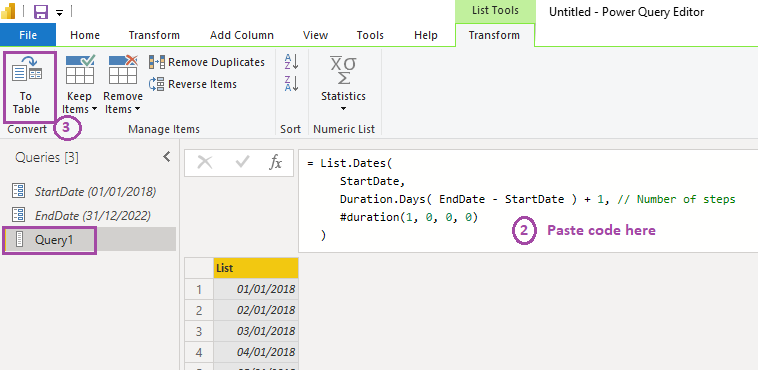The width and height of the screenshot is (758, 370).
Task: Sort list descending with Z-A icon
Action: (x=292, y=83)
